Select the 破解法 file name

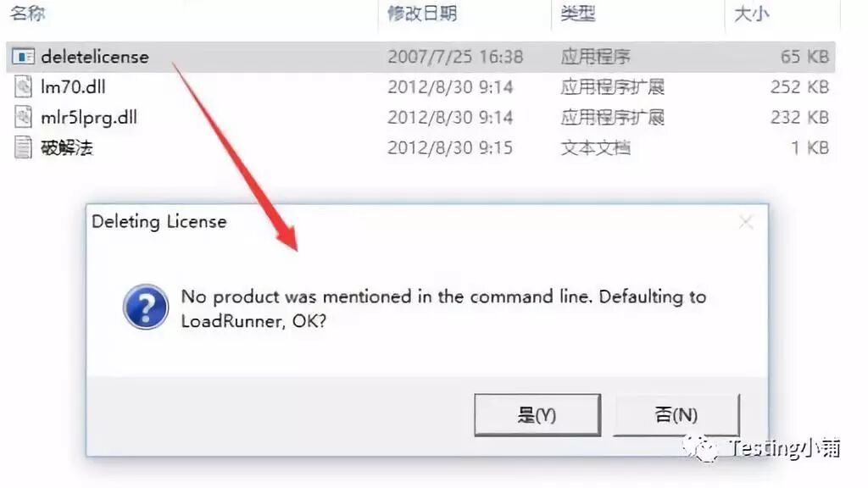(67, 147)
